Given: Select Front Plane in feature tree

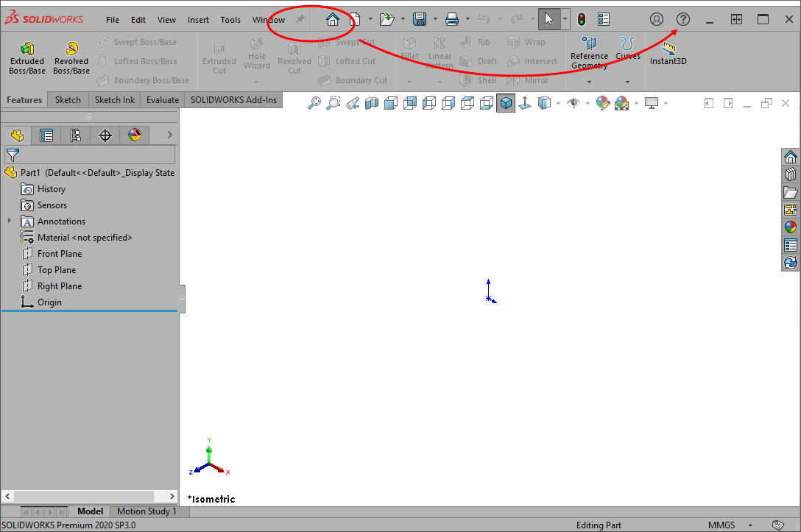Looking at the screenshot, I should pos(59,254).
